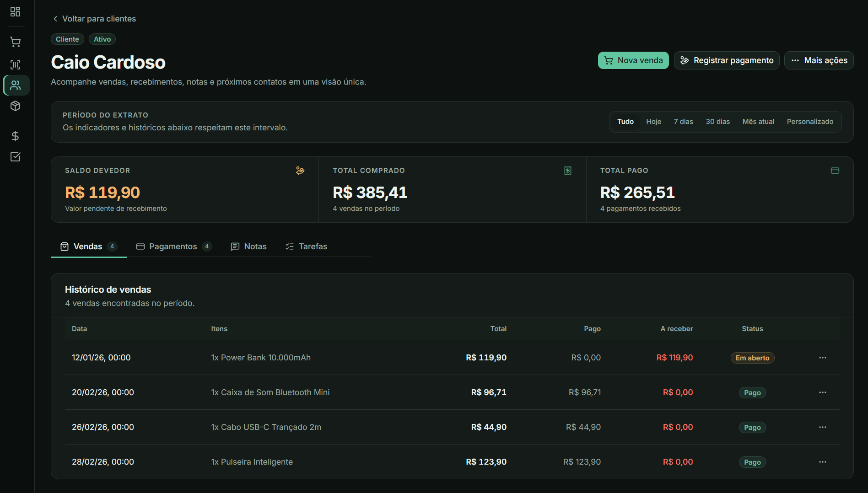
Task: Click the Em aberto status badge
Action: tap(753, 358)
